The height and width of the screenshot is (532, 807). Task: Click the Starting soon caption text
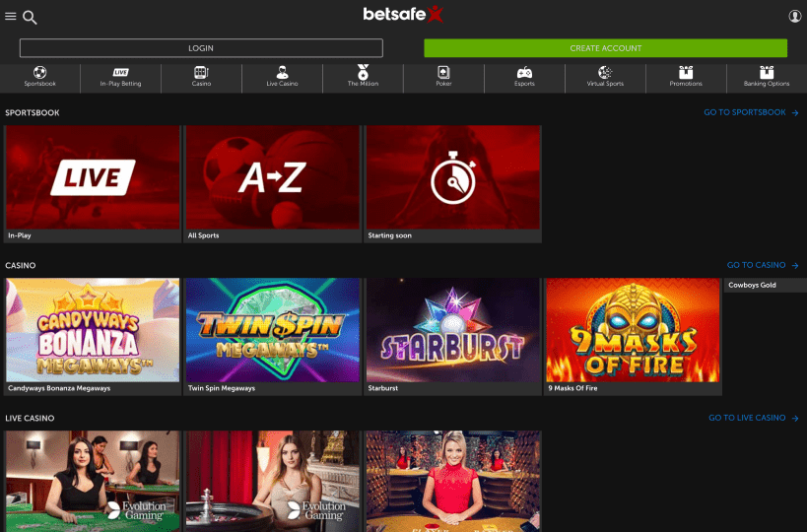(x=389, y=235)
